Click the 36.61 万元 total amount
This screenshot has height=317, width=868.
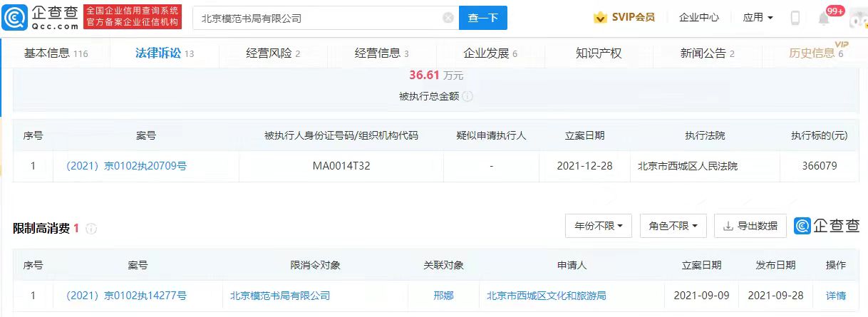[436, 76]
